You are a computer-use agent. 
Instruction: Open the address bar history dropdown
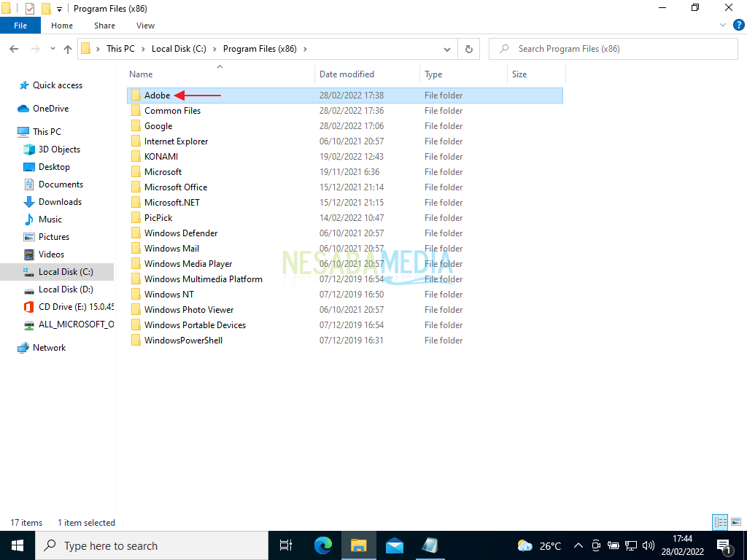(447, 48)
